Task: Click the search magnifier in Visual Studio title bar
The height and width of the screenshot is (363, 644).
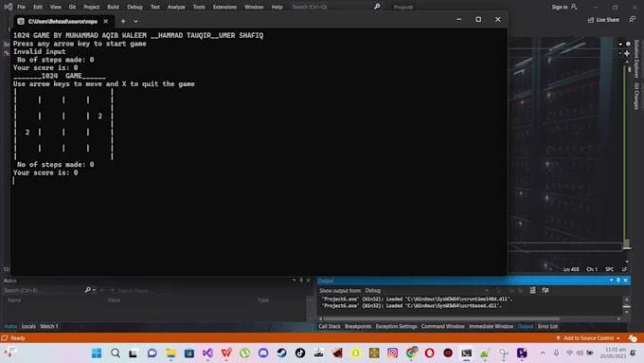Action: coord(377,7)
